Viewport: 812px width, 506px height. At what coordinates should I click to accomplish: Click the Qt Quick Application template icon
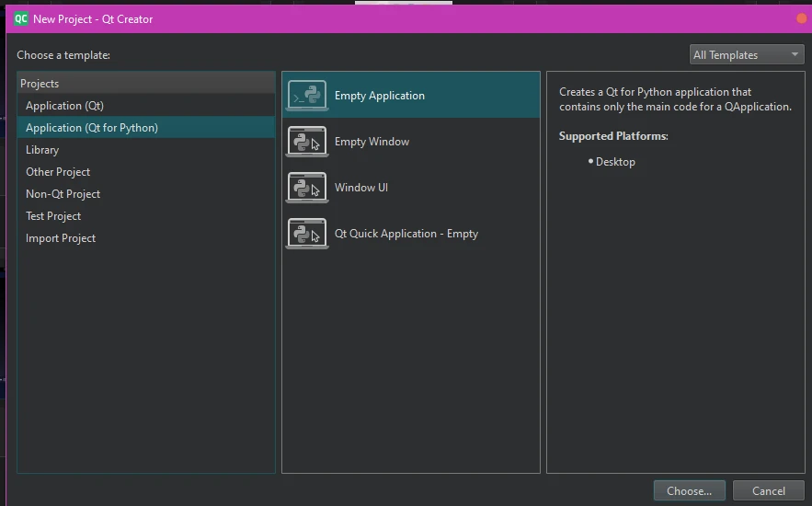pos(307,234)
